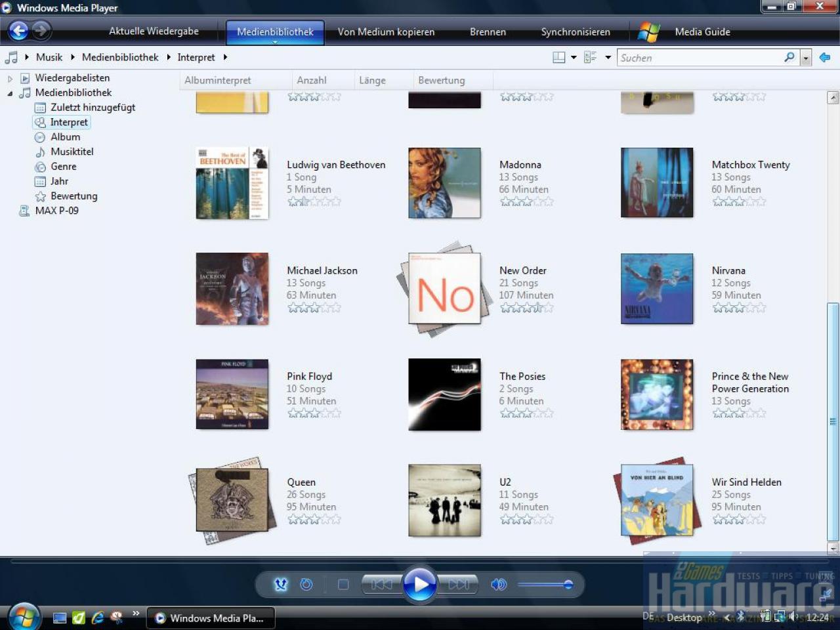This screenshot has height=630, width=840.
Task: Adjust the volume slider
Action: (545, 584)
